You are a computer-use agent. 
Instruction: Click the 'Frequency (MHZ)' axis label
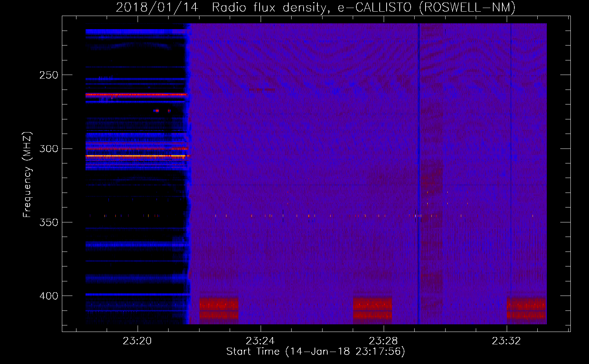[27, 175]
